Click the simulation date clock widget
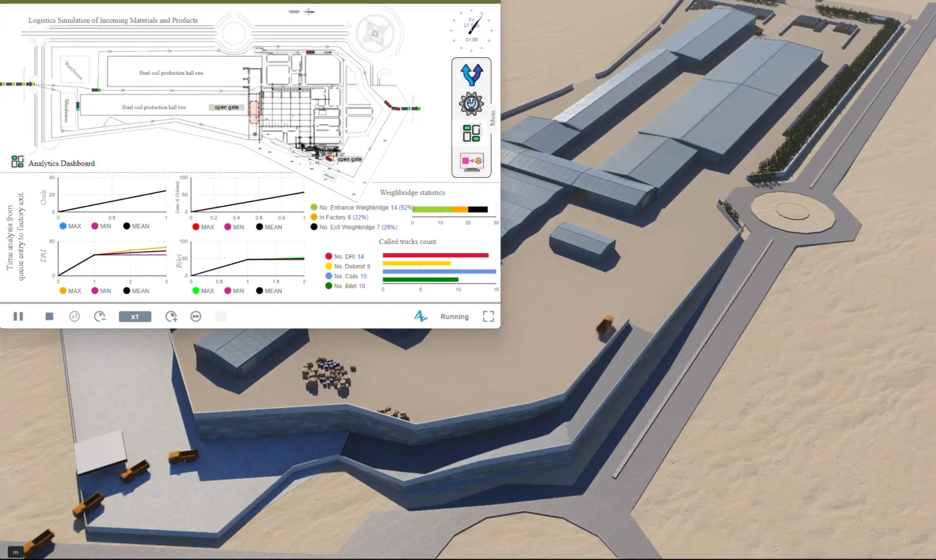 click(x=472, y=30)
